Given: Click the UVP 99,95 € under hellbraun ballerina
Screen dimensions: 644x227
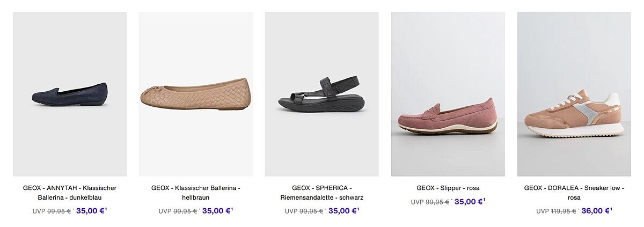Looking at the screenshot, I should click(x=185, y=211).
